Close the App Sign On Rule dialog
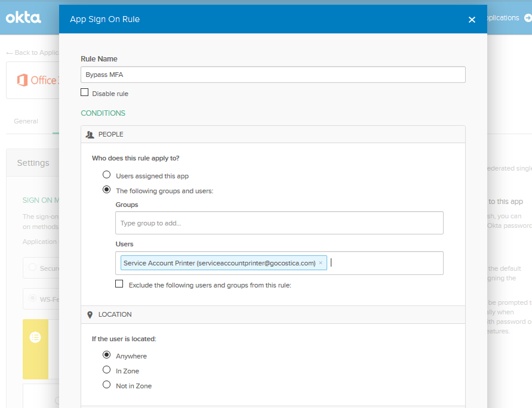This screenshot has width=532, height=408. [x=472, y=19]
